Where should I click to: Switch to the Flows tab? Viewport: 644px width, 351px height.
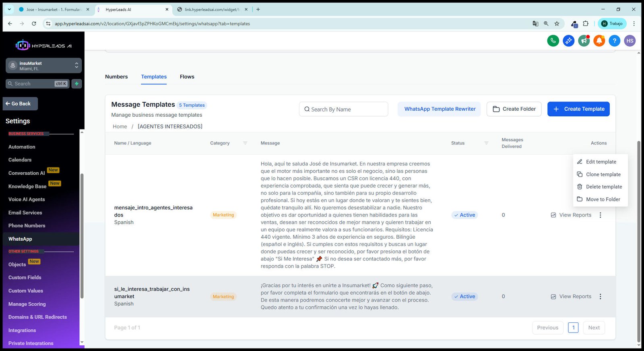pos(187,77)
